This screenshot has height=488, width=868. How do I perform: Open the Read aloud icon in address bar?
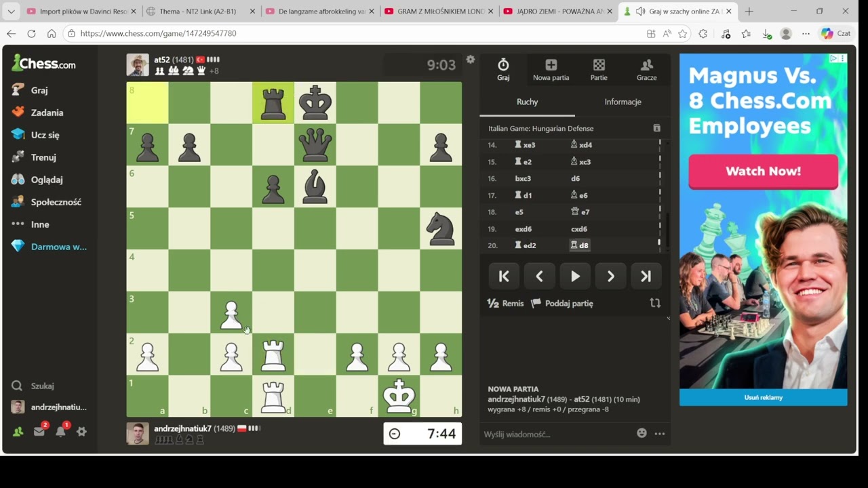point(667,34)
